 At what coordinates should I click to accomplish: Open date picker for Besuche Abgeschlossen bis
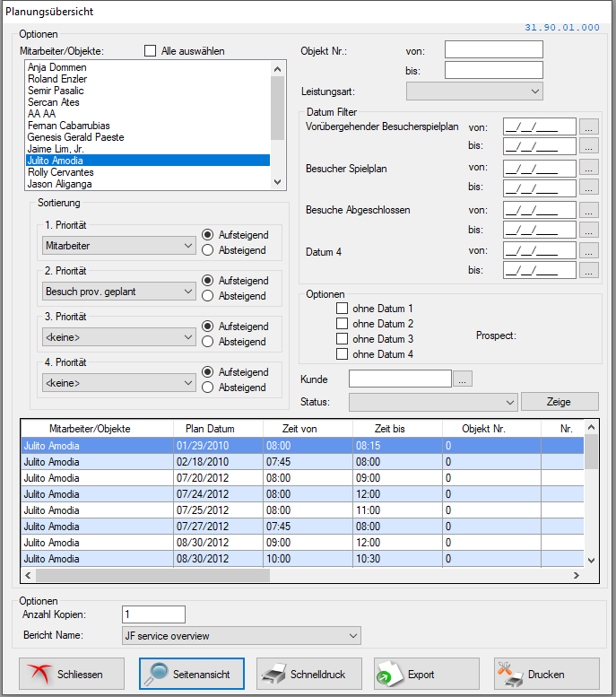(x=588, y=230)
